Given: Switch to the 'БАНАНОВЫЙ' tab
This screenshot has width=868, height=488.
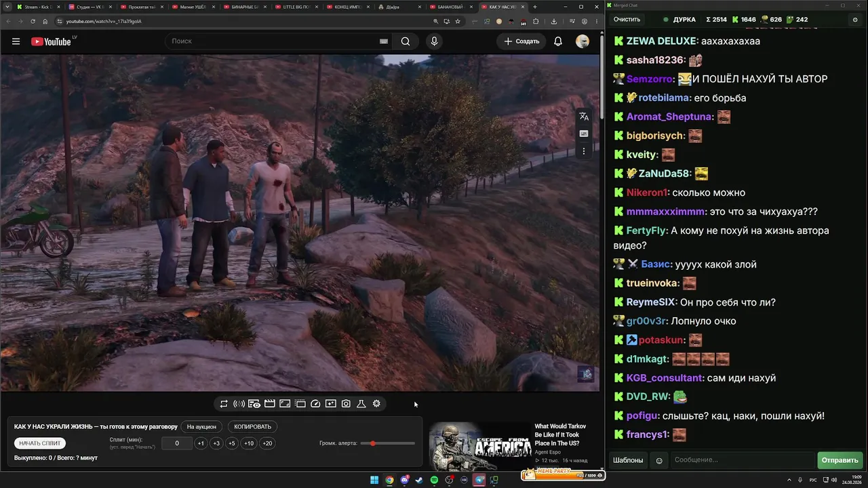Looking at the screenshot, I should (450, 7).
